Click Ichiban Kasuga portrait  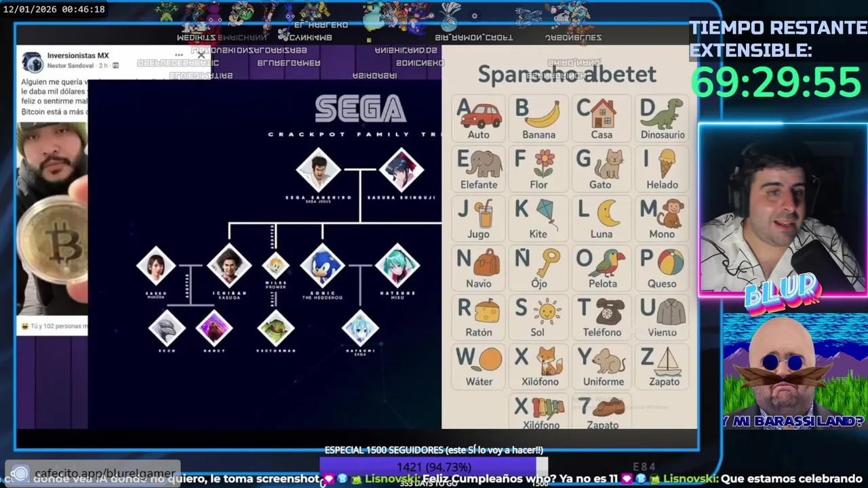pos(229,266)
